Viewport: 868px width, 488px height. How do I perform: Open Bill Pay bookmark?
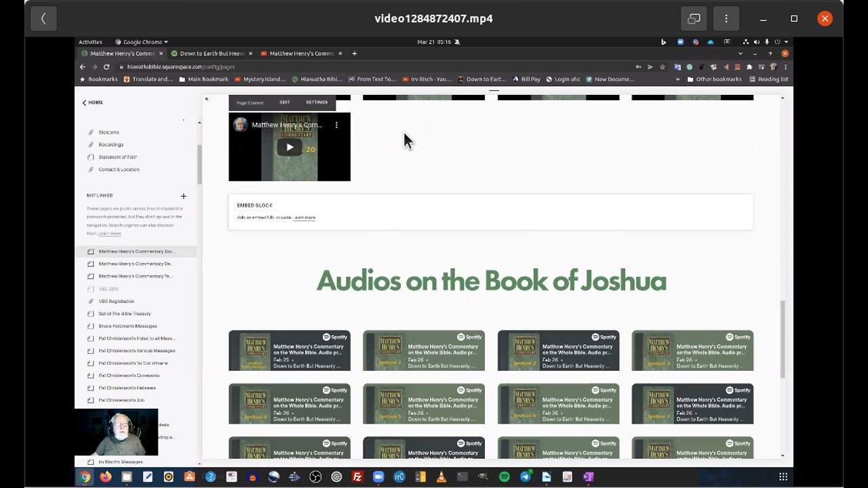point(527,79)
